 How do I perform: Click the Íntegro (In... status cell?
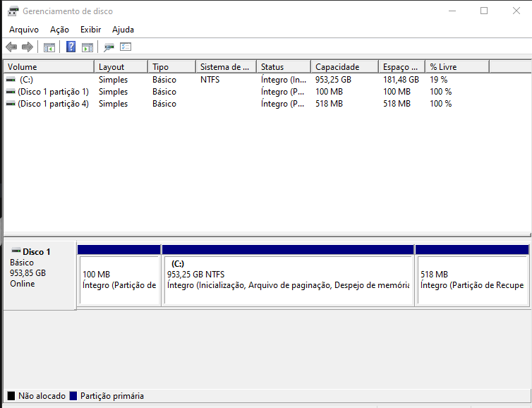(284, 80)
